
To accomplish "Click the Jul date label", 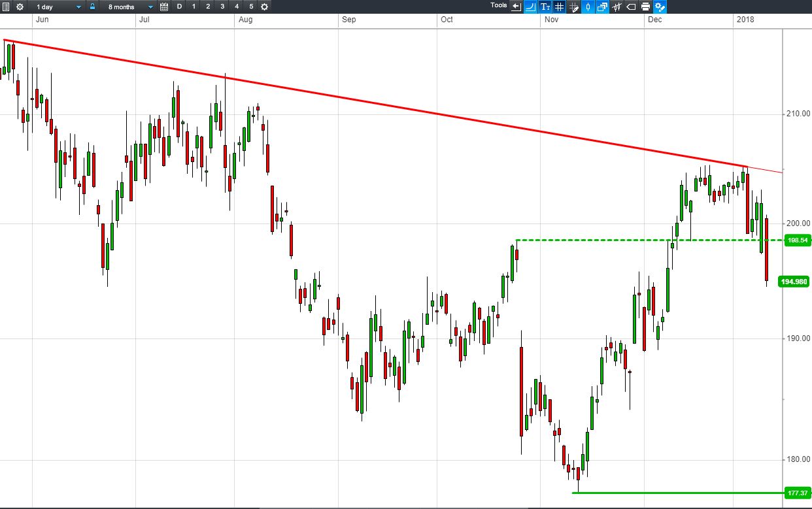I will (144, 20).
